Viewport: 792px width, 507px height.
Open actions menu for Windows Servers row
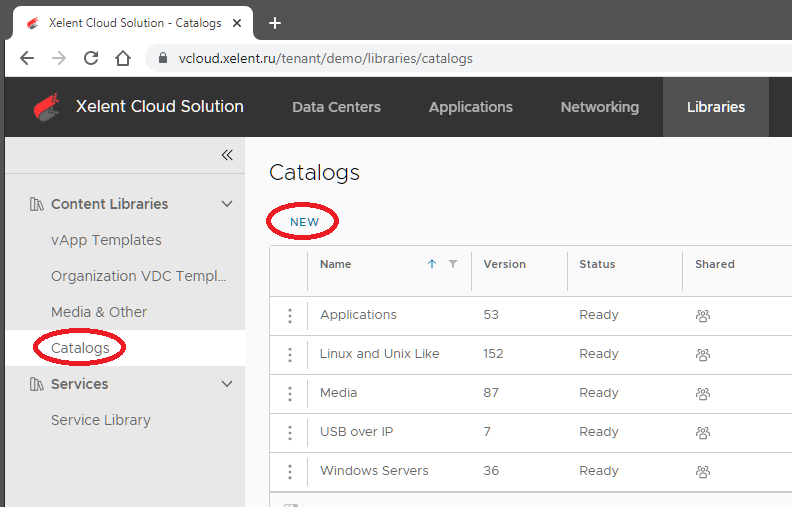coord(290,472)
